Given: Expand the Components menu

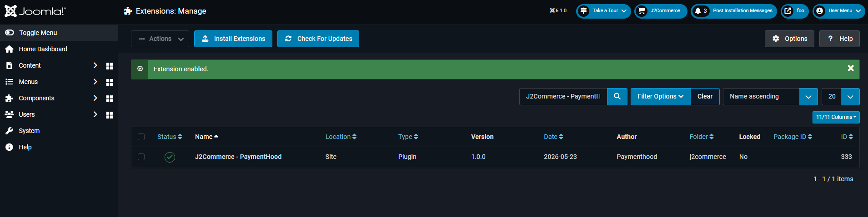Looking at the screenshot, I should (x=36, y=98).
